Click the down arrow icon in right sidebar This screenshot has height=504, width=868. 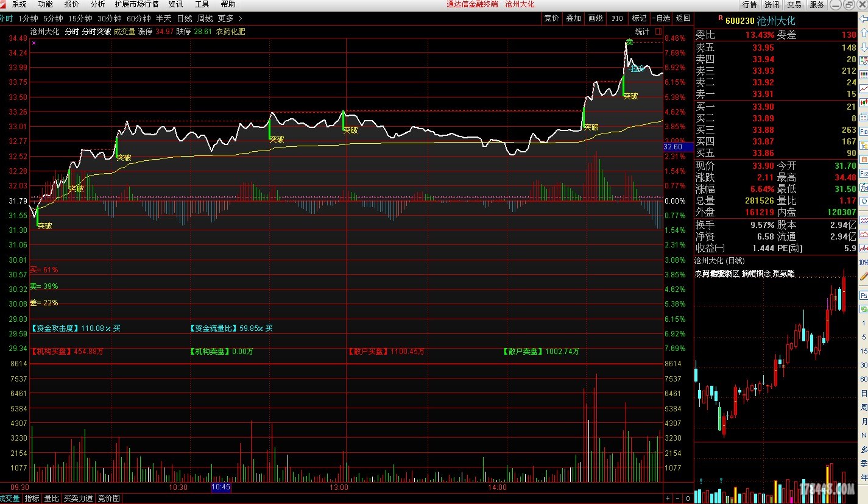[x=864, y=48]
